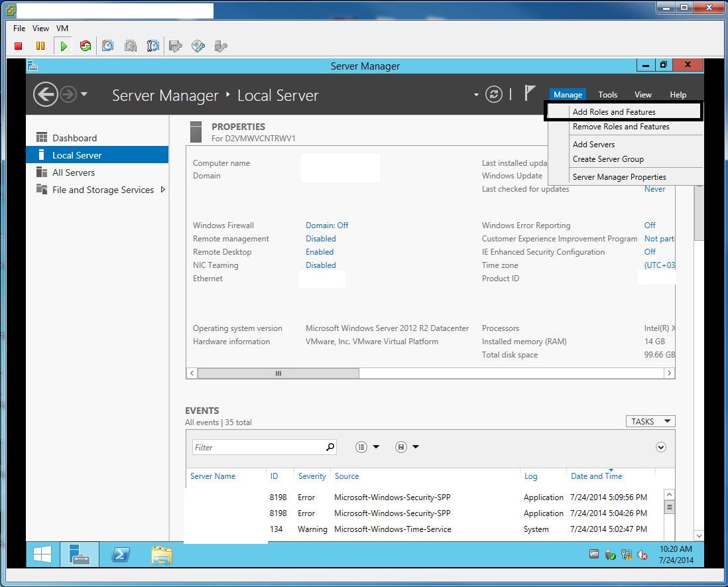The height and width of the screenshot is (587, 728).
Task: Click the Windows Firewall 'Domain: Off' link
Action: [327, 226]
